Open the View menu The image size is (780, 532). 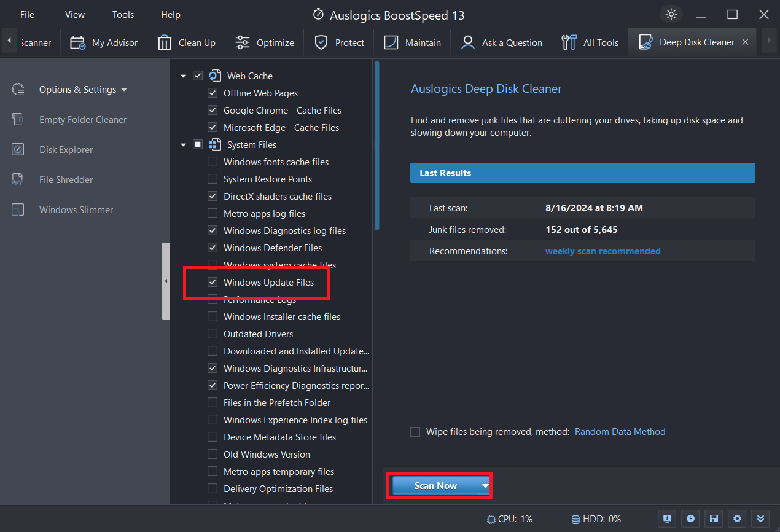tap(75, 14)
